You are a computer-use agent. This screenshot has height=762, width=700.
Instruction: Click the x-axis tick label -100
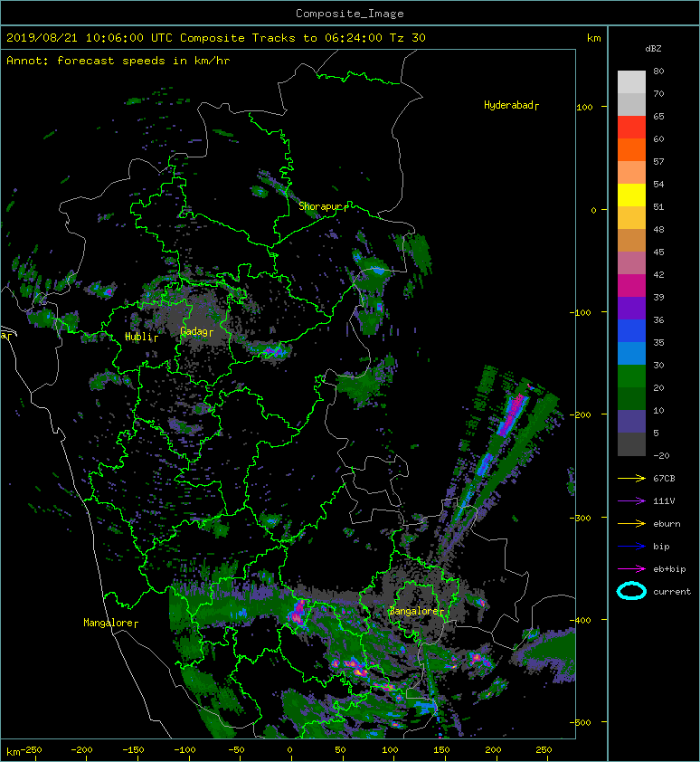point(184,750)
